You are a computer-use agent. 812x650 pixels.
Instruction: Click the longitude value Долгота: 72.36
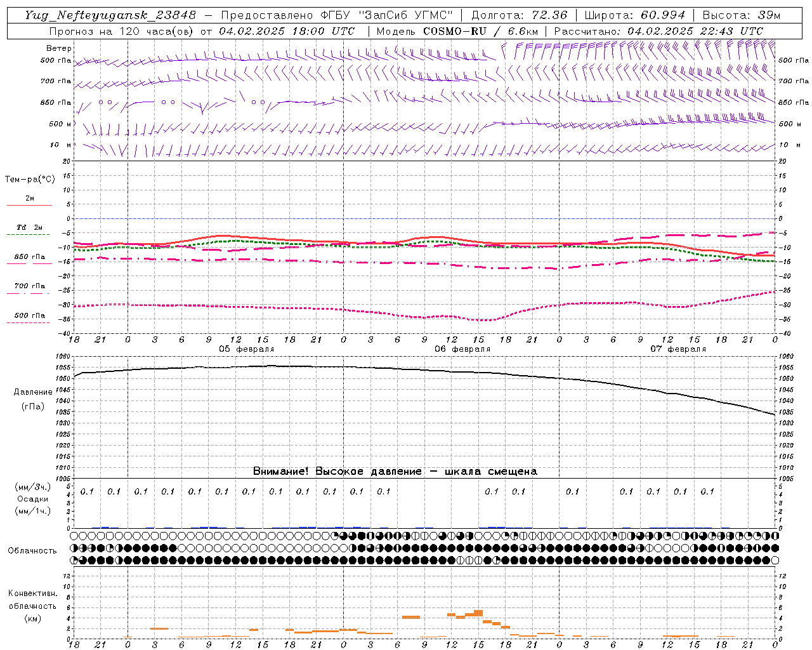(x=520, y=15)
